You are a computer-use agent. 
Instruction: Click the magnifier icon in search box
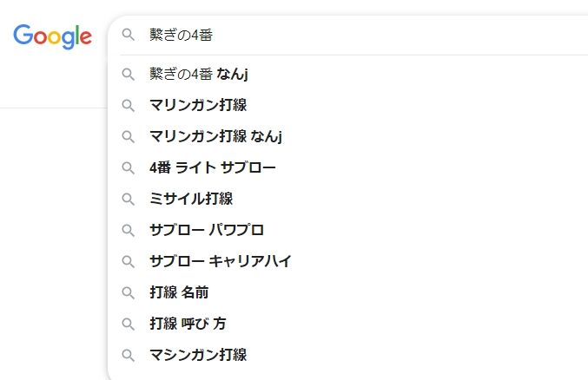pyautogui.click(x=128, y=35)
